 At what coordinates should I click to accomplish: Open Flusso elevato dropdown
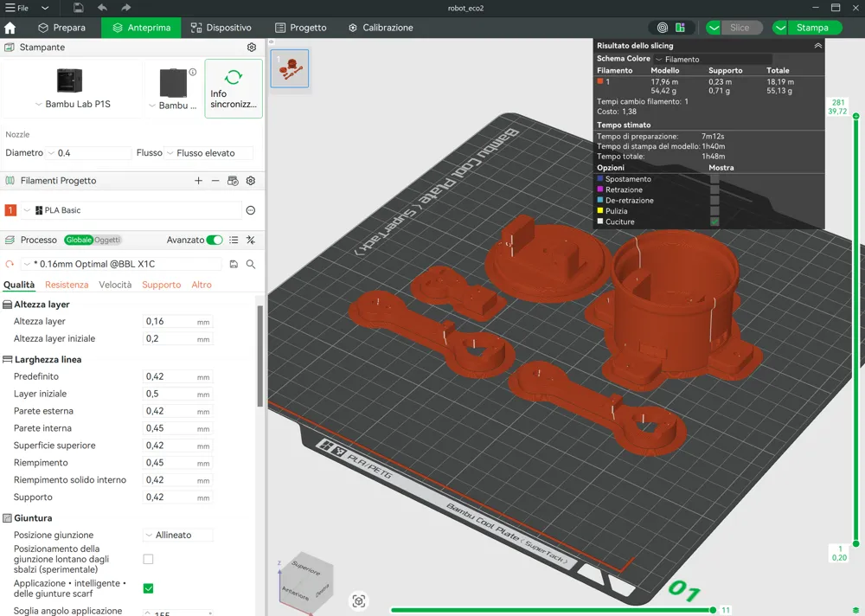209,153
